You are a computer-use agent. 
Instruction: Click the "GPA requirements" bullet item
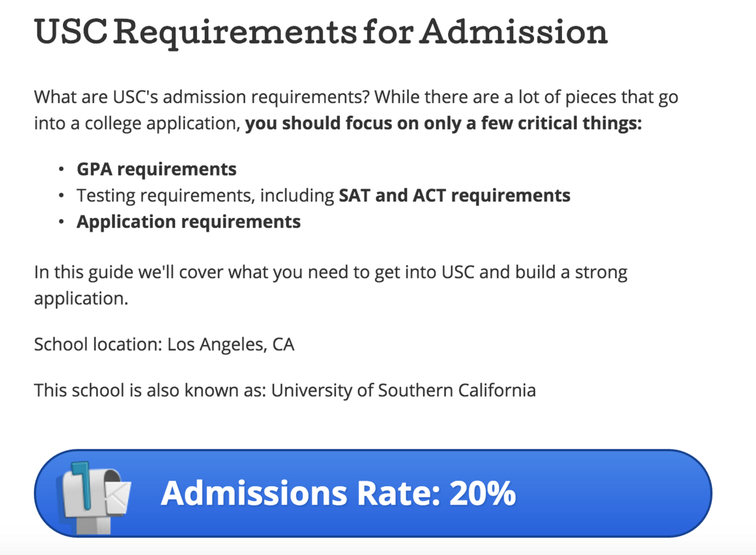click(x=157, y=169)
